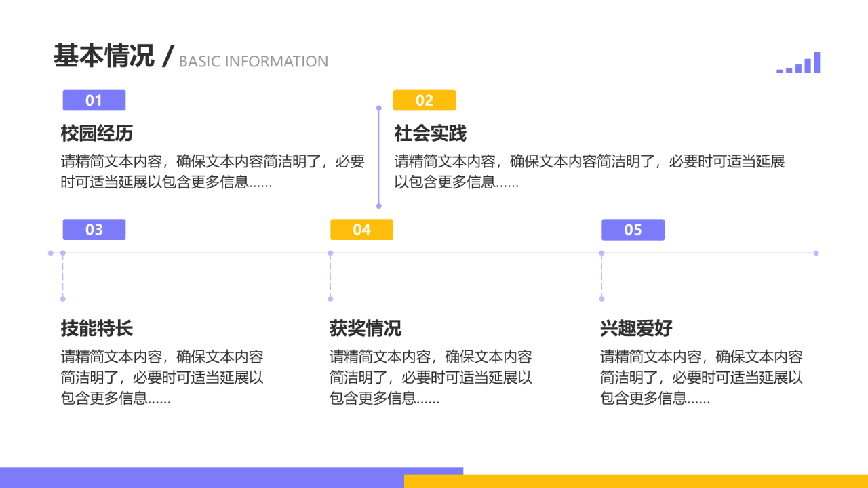Click the rightmost end dot of the timeline
The height and width of the screenshot is (488, 868).
click(x=816, y=253)
